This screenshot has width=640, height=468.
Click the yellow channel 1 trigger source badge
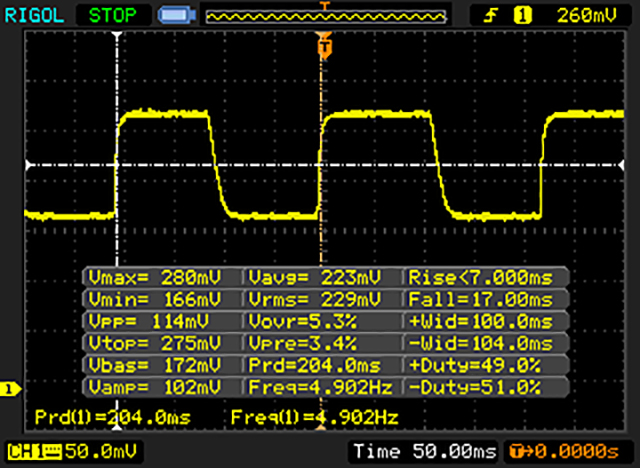click(x=522, y=16)
